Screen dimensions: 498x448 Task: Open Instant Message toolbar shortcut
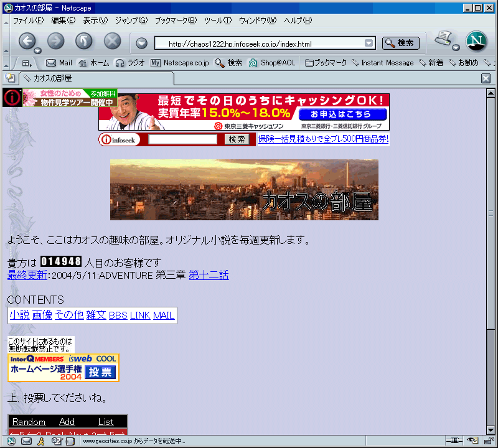(383, 63)
